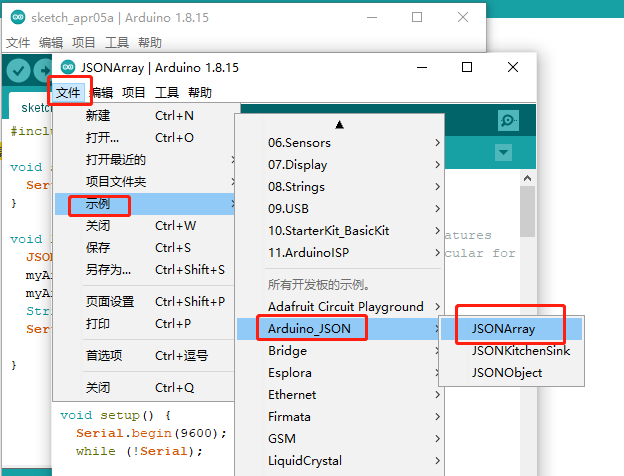Open JSONArray example sketch
The width and height of the screenshot is (624, 476).
511,329
